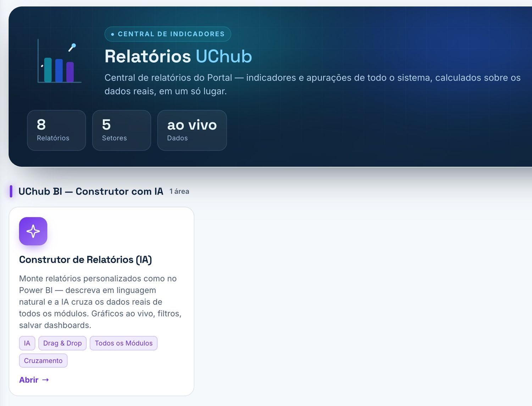The height and width of the screenshot is (406, 532).
Task: Click the 1 área count label
Action: pyautogui.click(x=179, y=192)
